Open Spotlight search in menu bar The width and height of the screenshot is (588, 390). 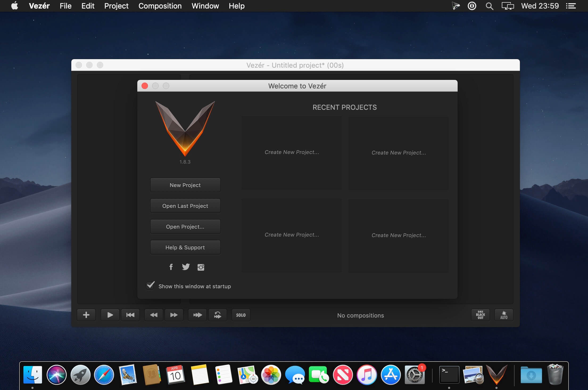click(489, 6)
